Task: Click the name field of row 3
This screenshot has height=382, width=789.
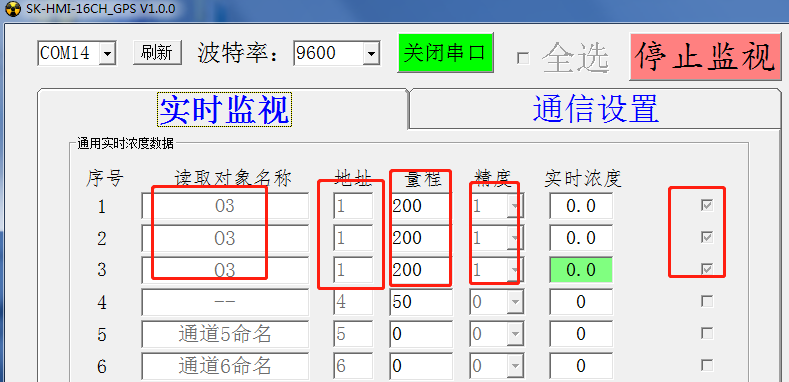Action: tap(225, 270)
